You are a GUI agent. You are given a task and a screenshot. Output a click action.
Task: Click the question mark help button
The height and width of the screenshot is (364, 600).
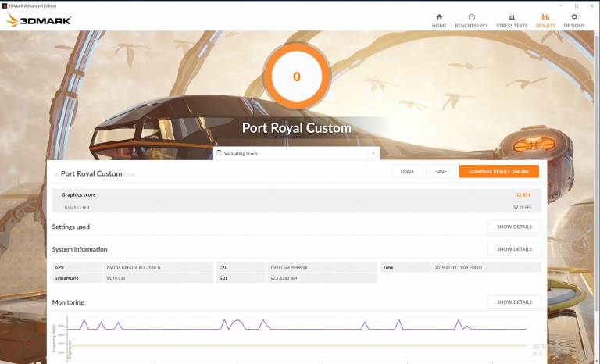[x=373, y=153]
